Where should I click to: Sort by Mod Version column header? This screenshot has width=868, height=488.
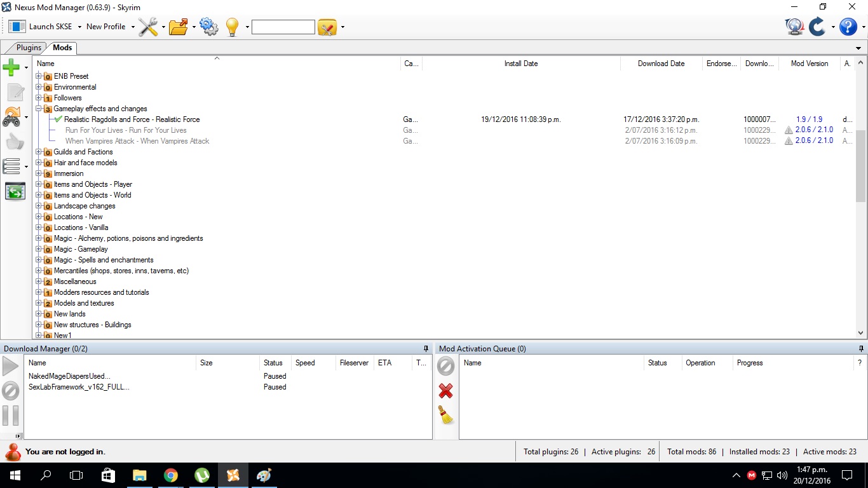(x=809, y=64)
